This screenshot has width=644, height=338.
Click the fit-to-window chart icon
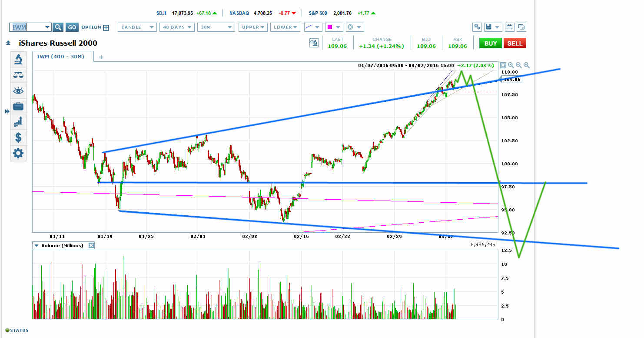pyautogui.click(x=503, y=65)
